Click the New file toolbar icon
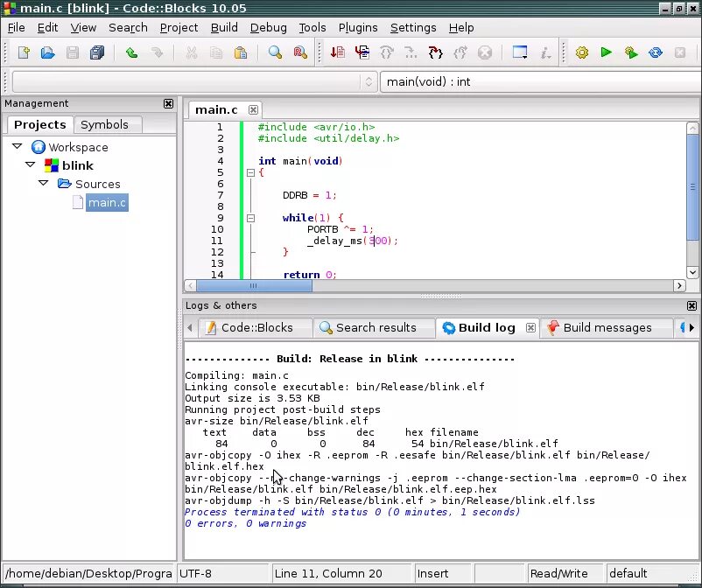 click(x=24, y=52)
